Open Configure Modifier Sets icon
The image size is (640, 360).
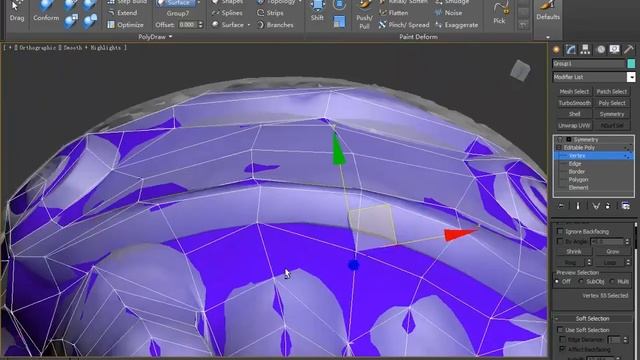625,206
